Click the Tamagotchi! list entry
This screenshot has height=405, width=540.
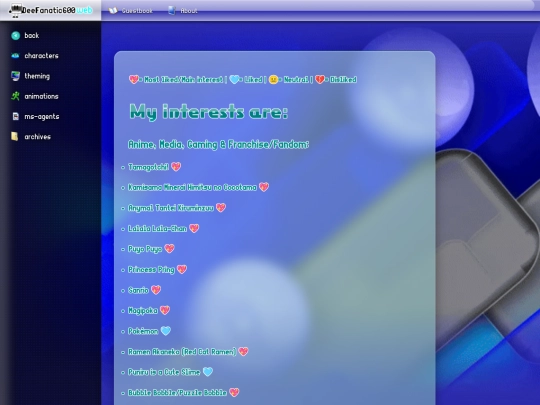(148, 167)
